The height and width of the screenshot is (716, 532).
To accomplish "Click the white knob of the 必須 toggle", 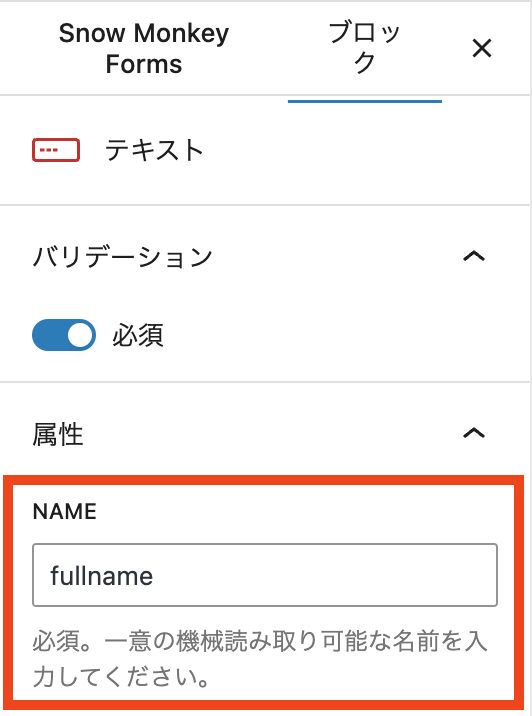I will tap(80, 335).
